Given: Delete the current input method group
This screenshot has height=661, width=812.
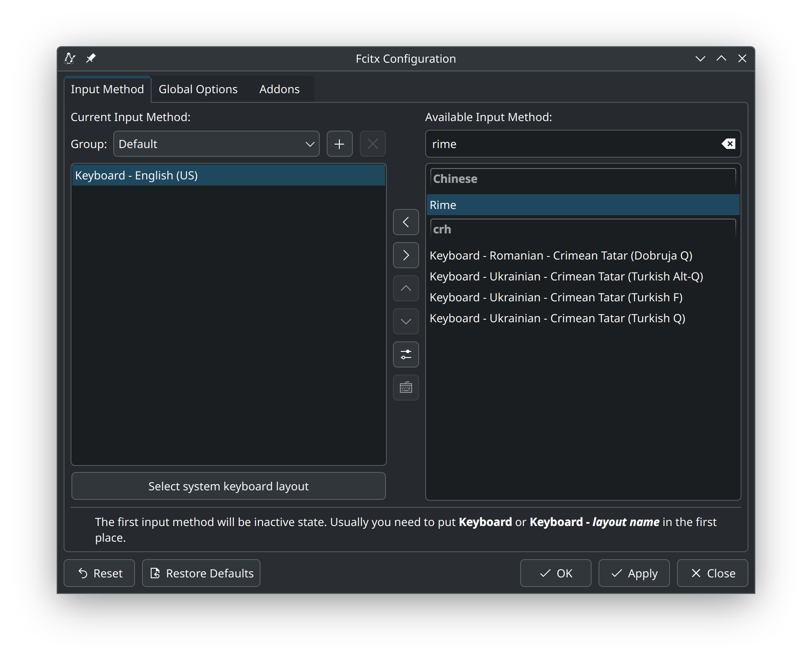Looking at the screenshot, I should (372, 144).
